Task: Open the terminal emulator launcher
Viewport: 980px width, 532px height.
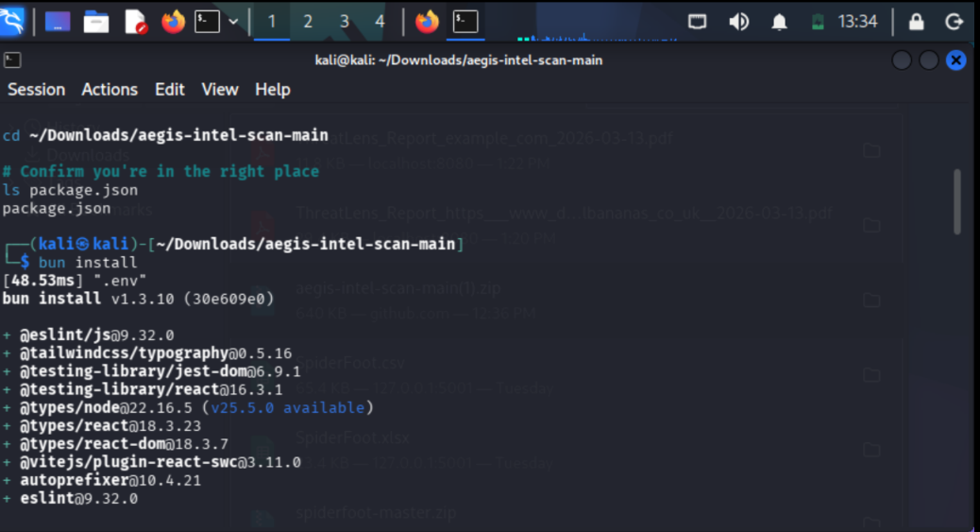Action: [207, 22]
